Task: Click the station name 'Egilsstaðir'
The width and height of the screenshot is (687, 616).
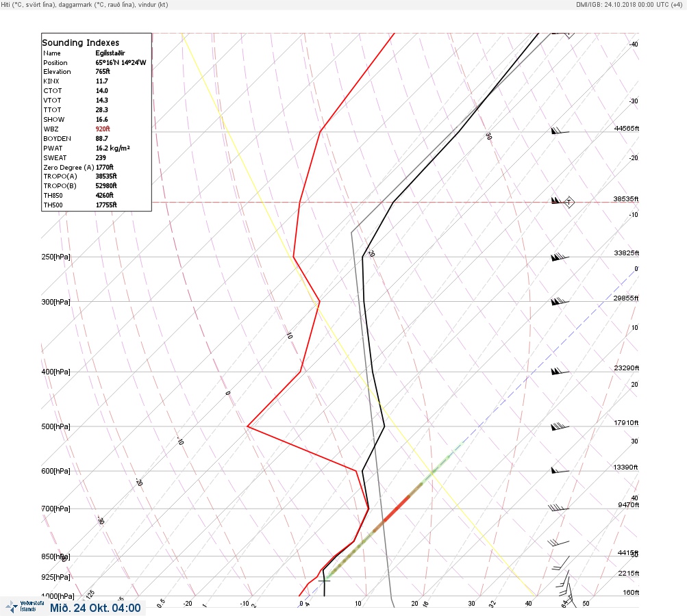Action: tap(110, 53)
